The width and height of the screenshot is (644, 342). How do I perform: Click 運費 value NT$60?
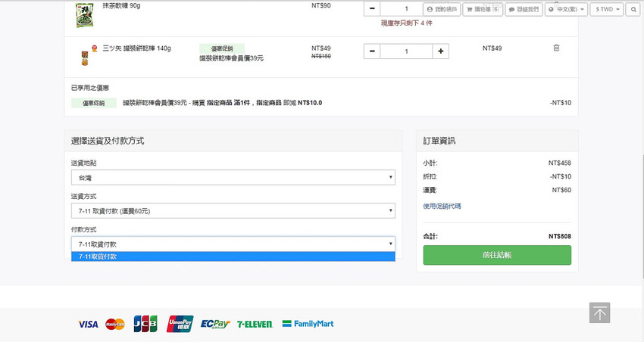coord(561,190)
